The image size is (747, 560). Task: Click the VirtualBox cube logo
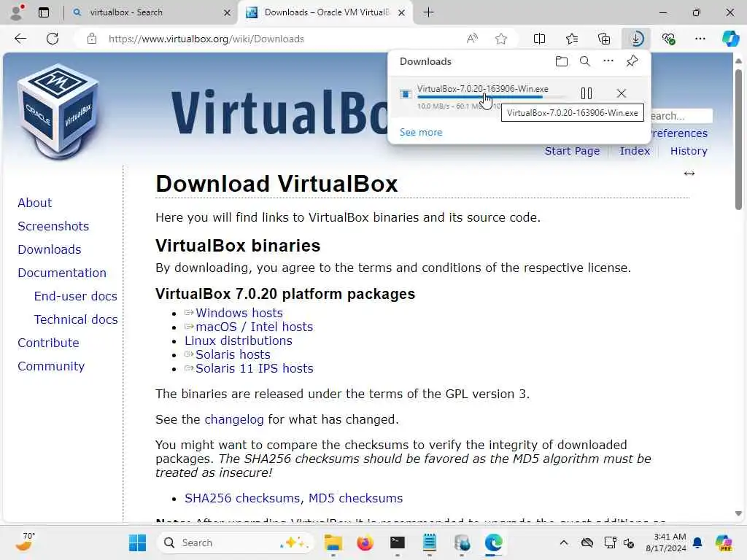58,111
